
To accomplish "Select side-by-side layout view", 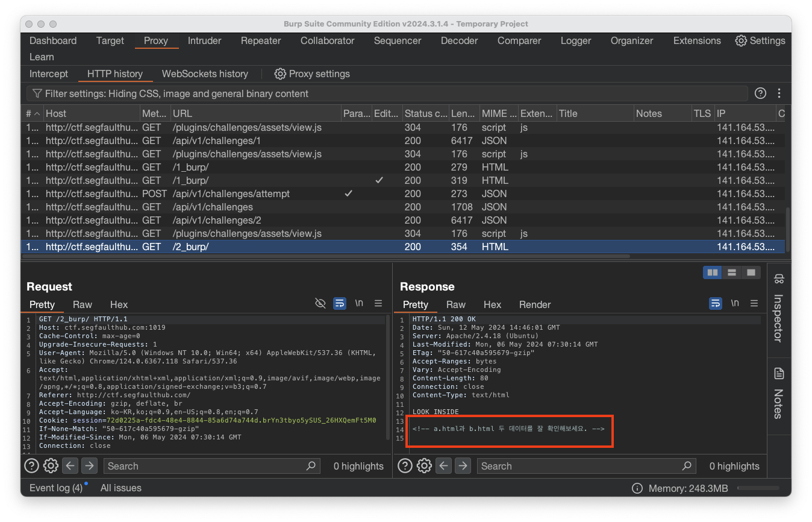I will coord(713,272).
